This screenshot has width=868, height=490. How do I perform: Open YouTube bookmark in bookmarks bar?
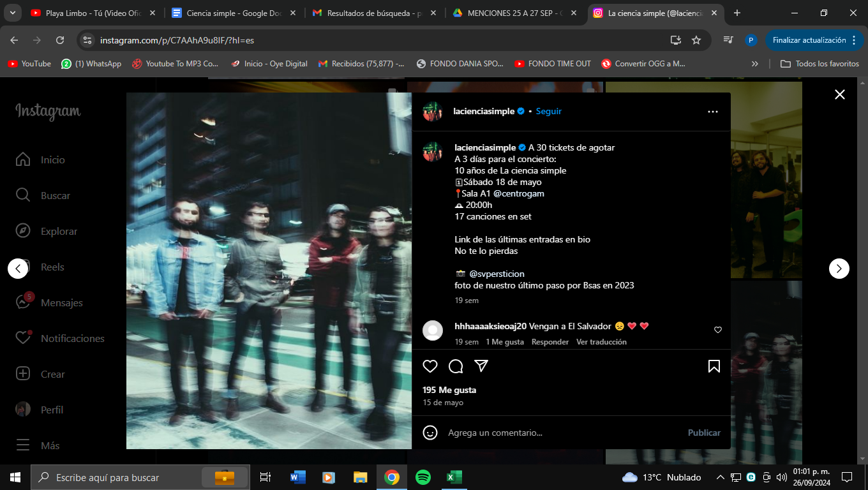29,64
